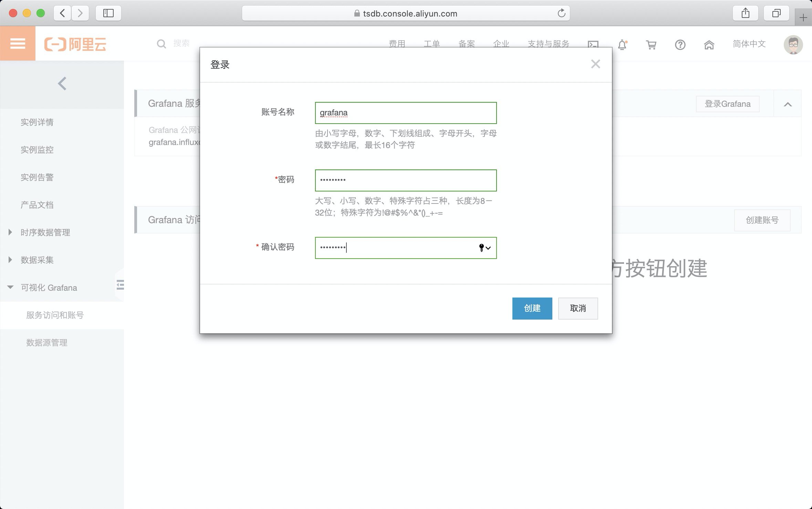Open a new Safari tab
The image size is (812, 509).
coord(803,17)
